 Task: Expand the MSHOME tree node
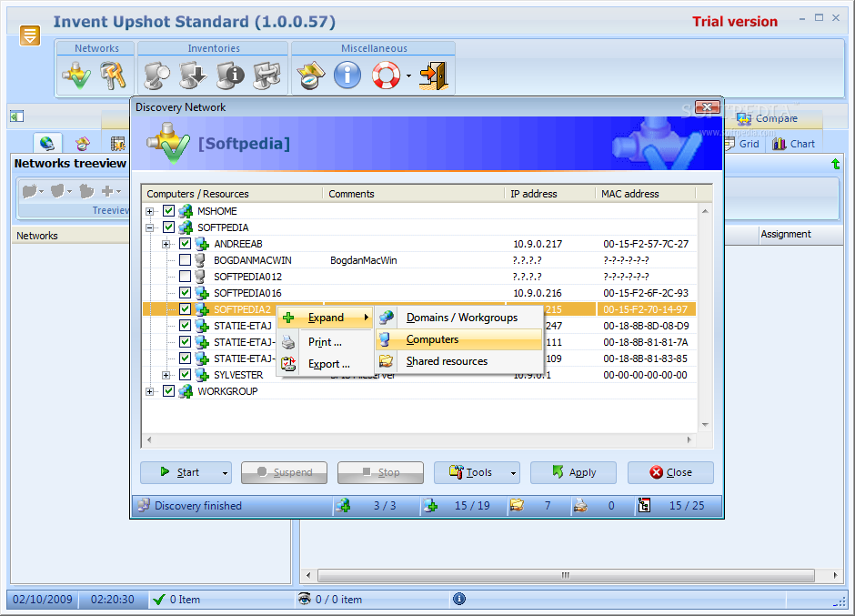point(150,211)
